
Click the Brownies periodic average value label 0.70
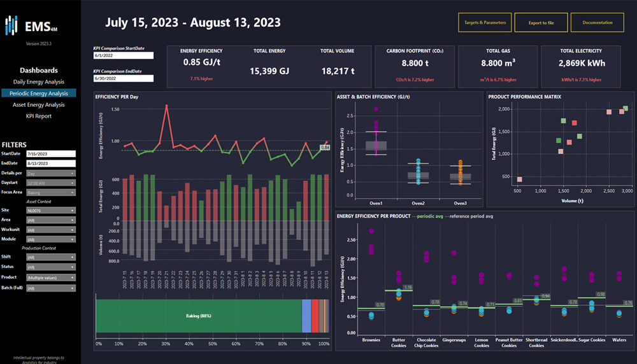380,305
